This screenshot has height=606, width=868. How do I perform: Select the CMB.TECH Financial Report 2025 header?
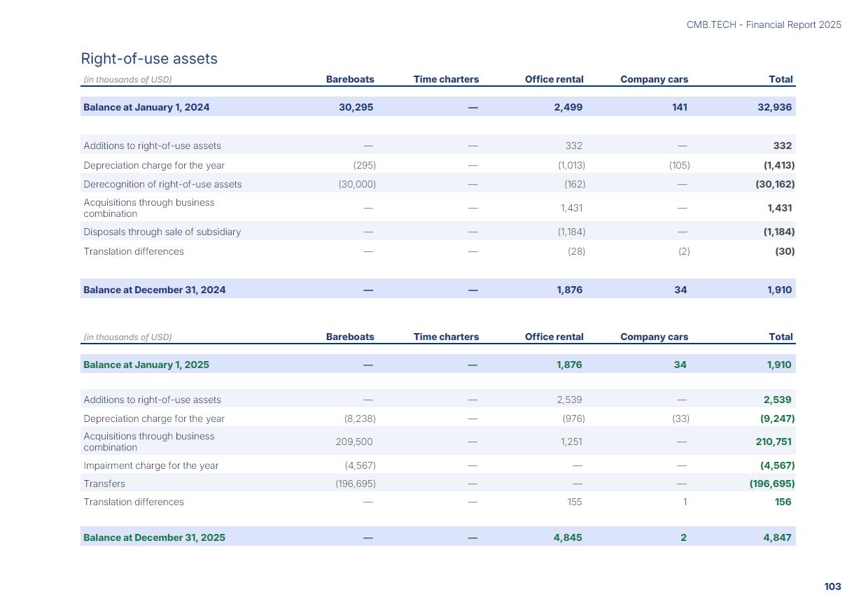[x=764, y=24]
